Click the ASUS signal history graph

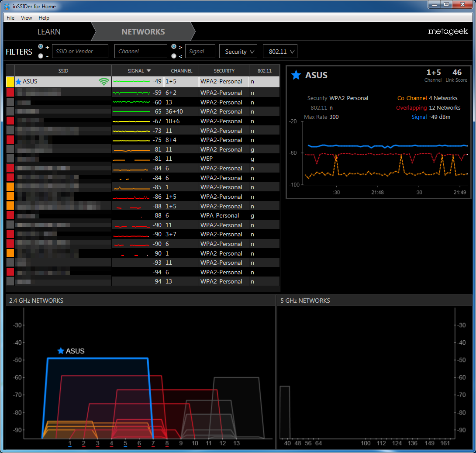click(x=385, y=153)
